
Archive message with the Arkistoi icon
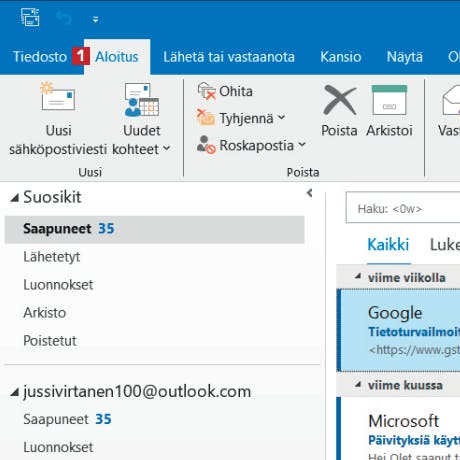pyautogui.click(x=389, y=100)
